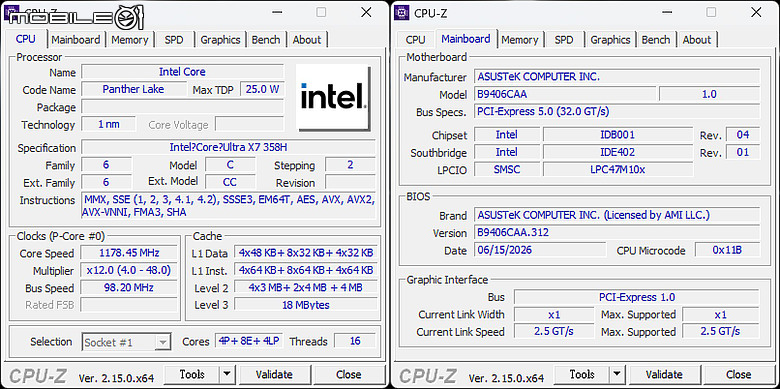
Task: Maximize the right CPU-Z window
Action: pos(711,12)
